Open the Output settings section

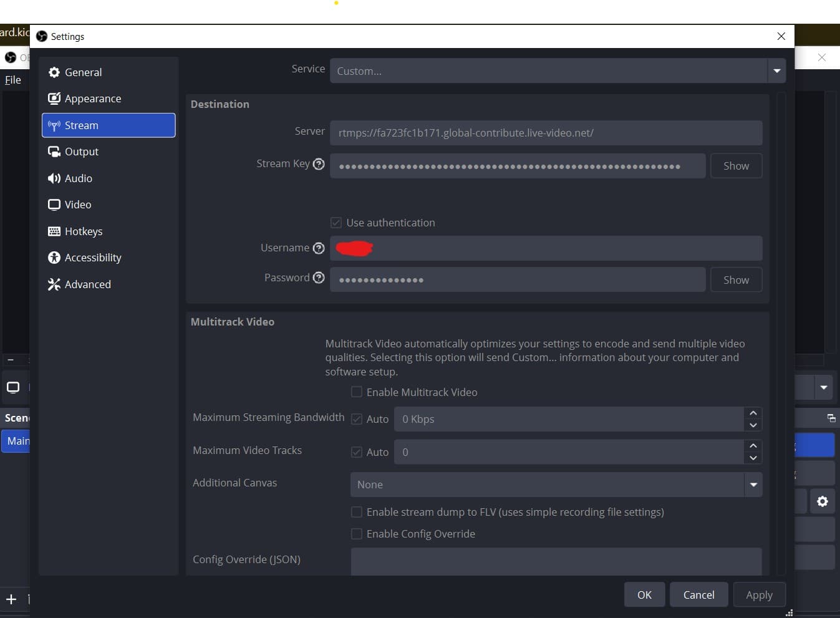click(x=109, y=152)
